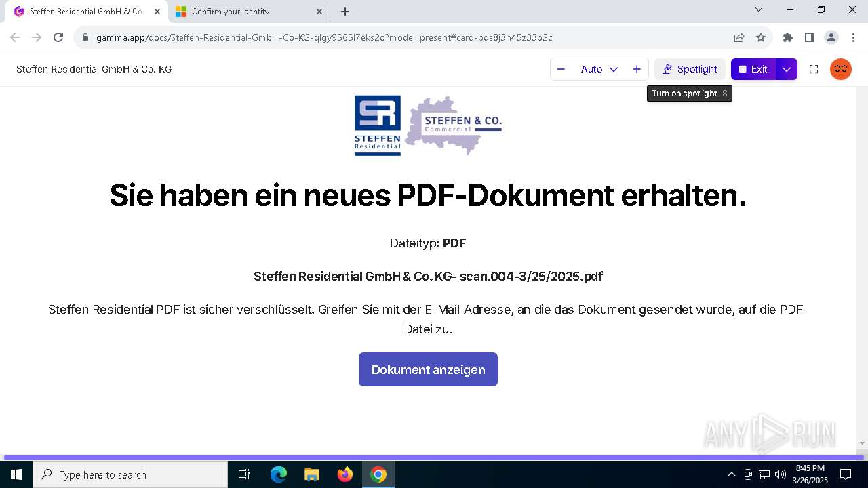
Task: Click the Dokument anzeigen button
Action: (x=428, y=369)
